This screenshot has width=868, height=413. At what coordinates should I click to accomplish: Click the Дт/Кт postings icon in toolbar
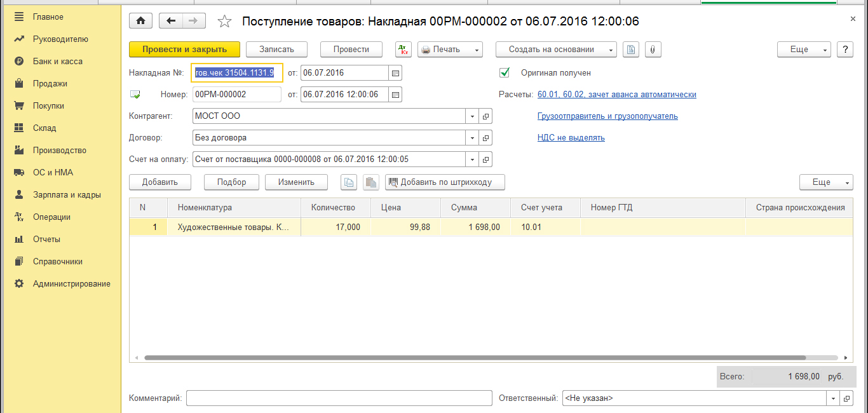point(403,50)
